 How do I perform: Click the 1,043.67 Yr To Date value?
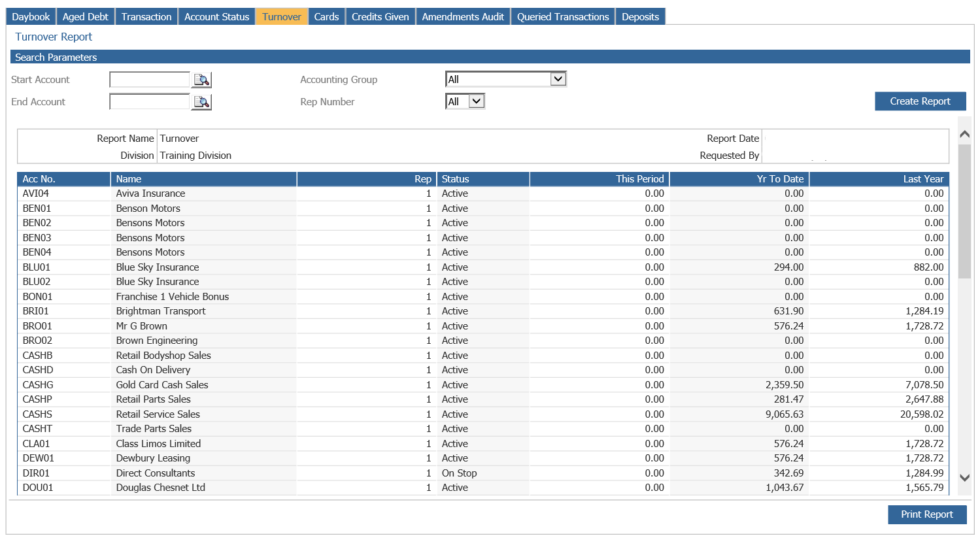tap(785, 488)
